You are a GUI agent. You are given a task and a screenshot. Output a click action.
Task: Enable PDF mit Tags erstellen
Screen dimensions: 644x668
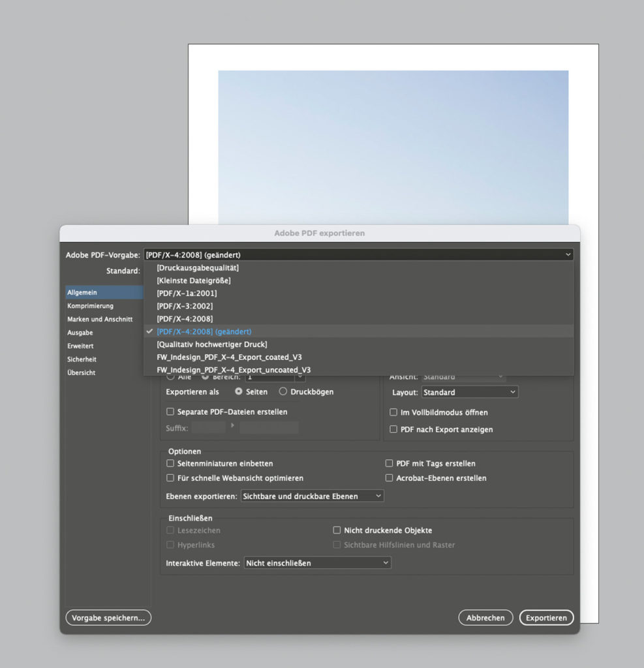(389, 463)
